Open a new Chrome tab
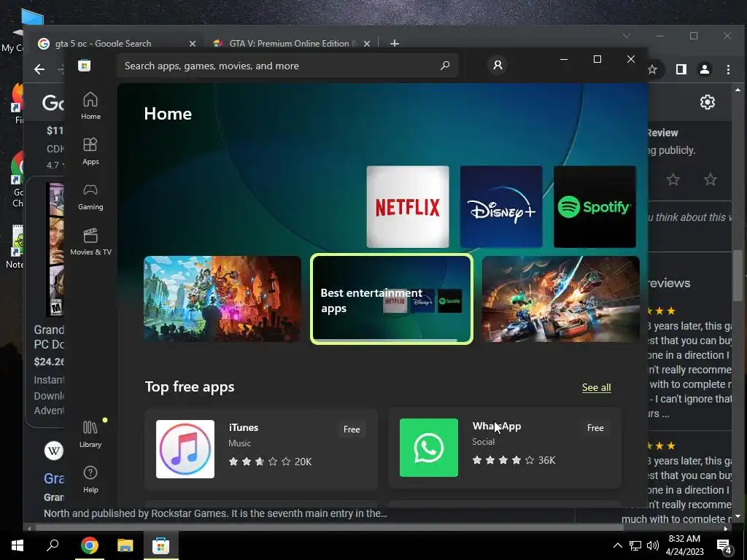 (x=395, y=43)
